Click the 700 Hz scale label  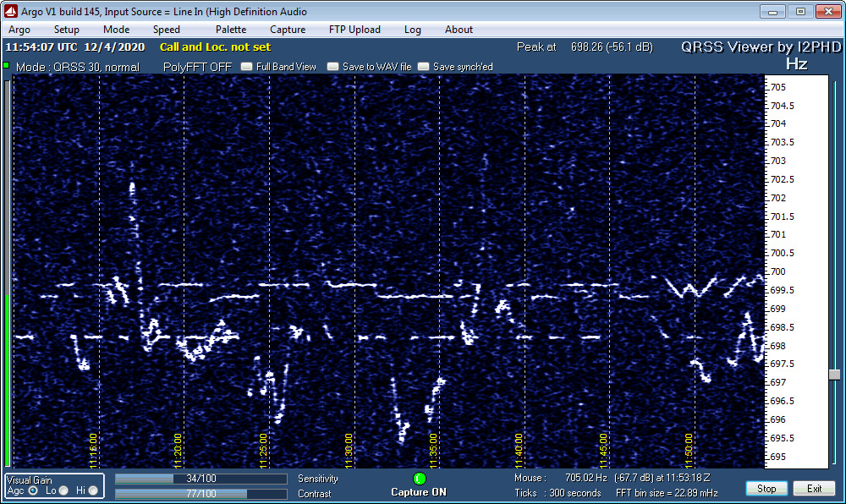click(x=778, y=271)
